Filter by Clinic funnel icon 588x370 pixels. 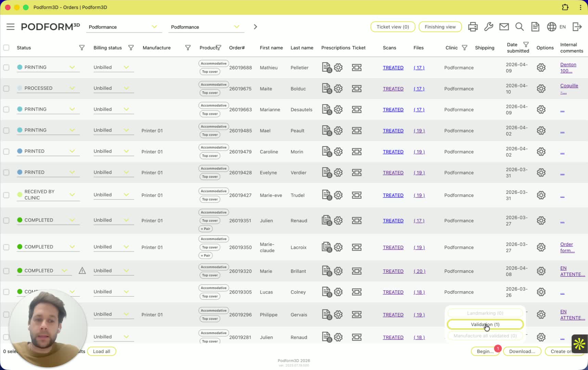tap(464, 48)
